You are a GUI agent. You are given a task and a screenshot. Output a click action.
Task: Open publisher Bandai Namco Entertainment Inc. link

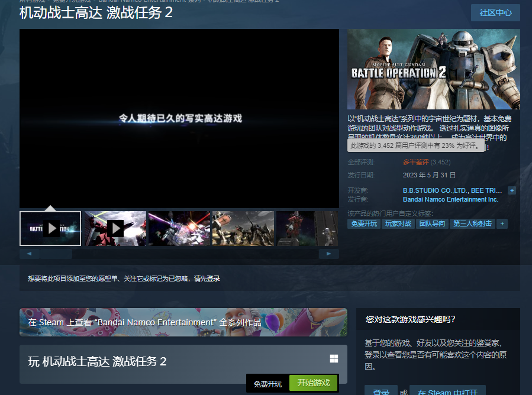(x=450, y=199)
